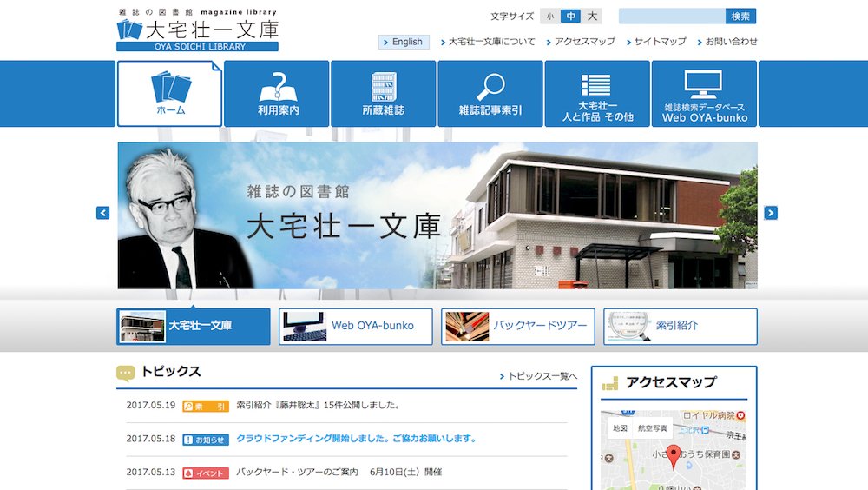The width and height of the screenshot is (868, 490).
Task: Switch to the English version
Action: pyautogui.click(x=404, y=42)
